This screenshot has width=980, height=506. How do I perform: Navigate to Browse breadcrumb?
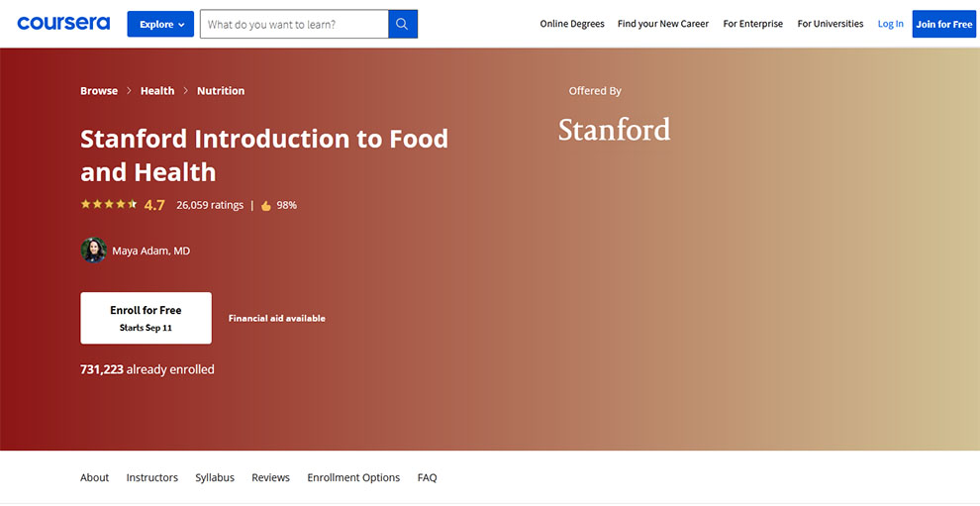[99, 91]
